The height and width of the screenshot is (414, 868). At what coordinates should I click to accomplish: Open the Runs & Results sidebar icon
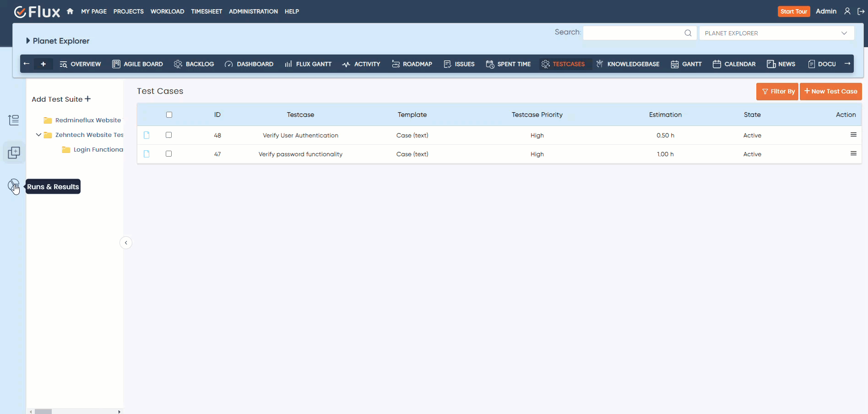14,185
